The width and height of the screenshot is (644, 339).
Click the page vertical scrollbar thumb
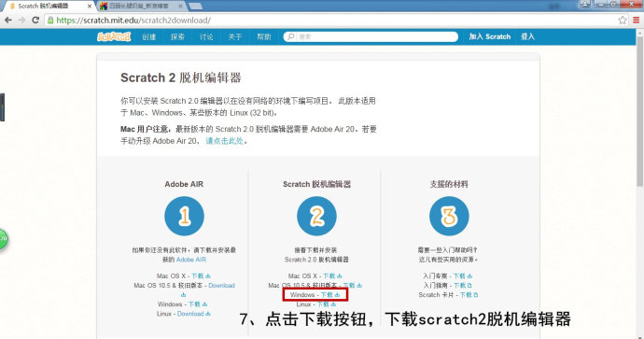[x=640, y=111]
